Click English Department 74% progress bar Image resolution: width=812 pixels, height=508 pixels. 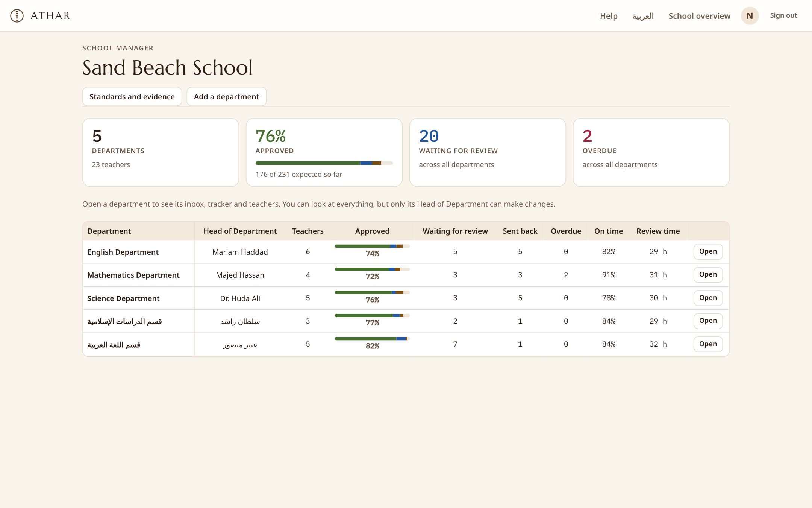click(372, 246)
